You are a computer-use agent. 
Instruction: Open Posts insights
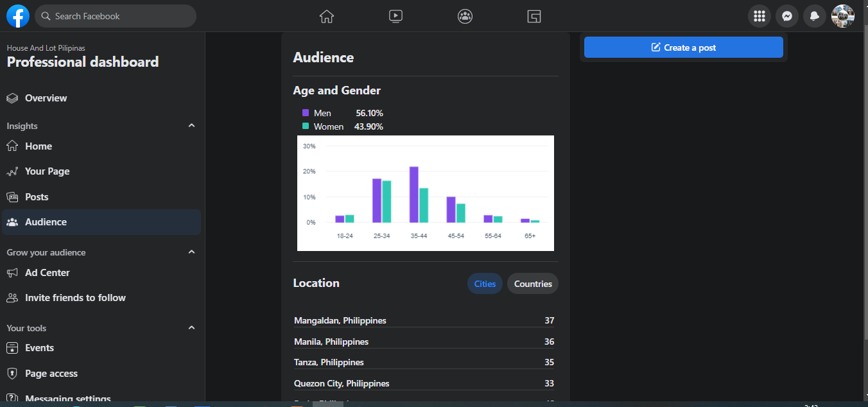[101, 197]
